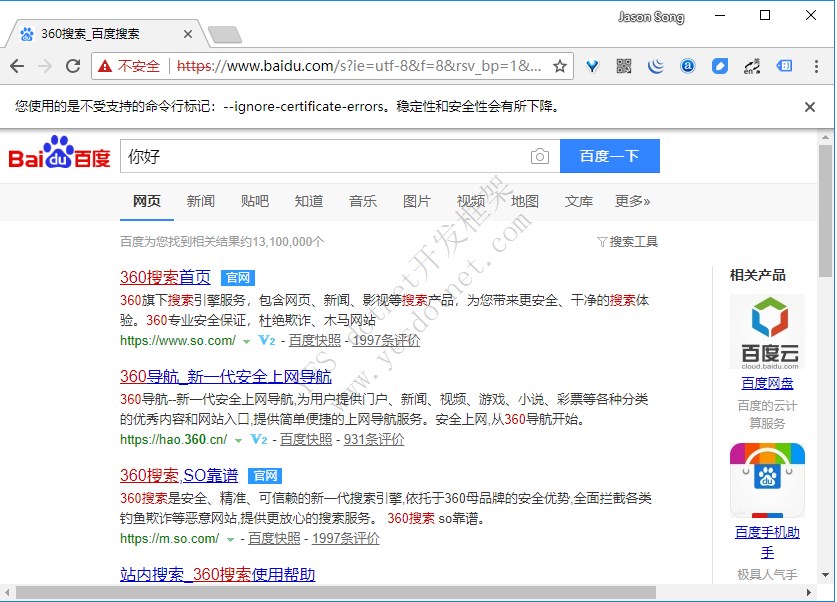Open the blue circled 'a' extension icon
The image size is (837, 602).
pyautogui.click(x=688, y=66)
